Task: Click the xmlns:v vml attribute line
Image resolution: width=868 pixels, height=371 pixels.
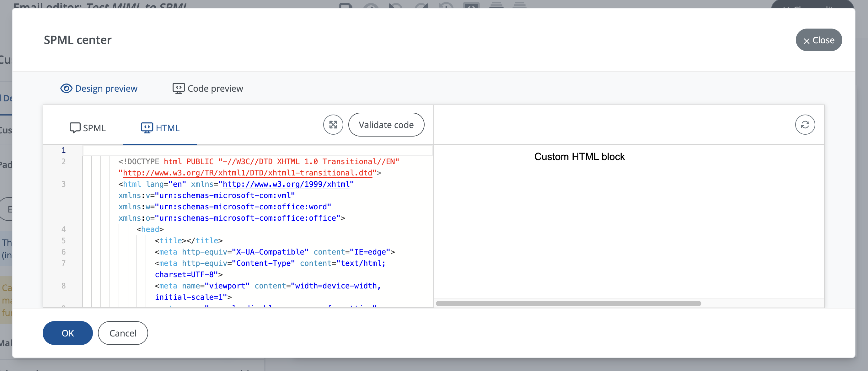Action: coord(206,196)
